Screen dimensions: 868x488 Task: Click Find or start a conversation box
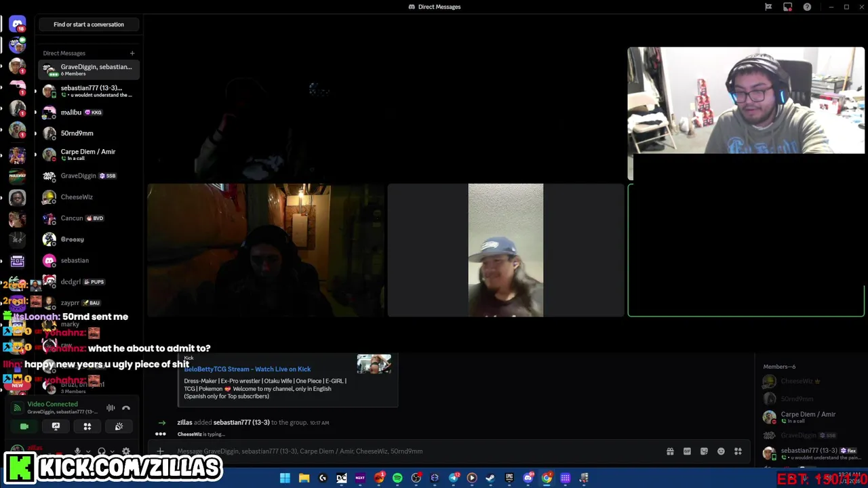89,24
